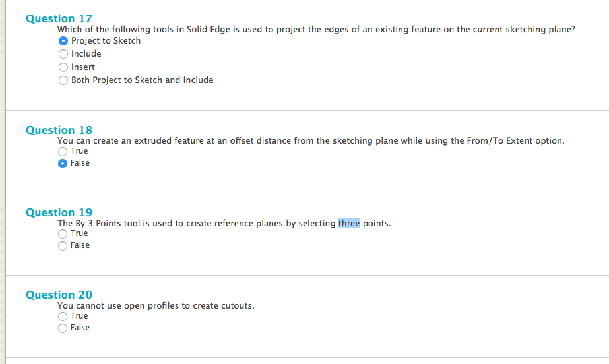Click the highlighted word 'three'
This screenshot has width=609, height=364.
pyautogui.click(x=349, y=224)
